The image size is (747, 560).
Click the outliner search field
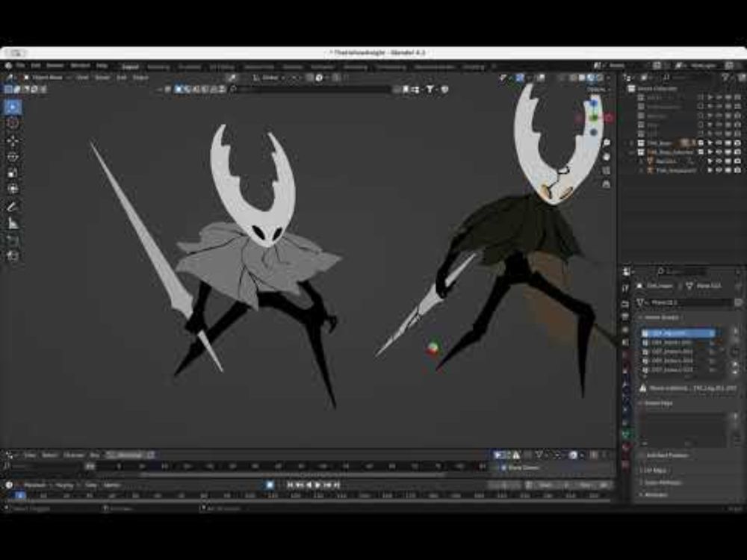click(x=689, y=77)
